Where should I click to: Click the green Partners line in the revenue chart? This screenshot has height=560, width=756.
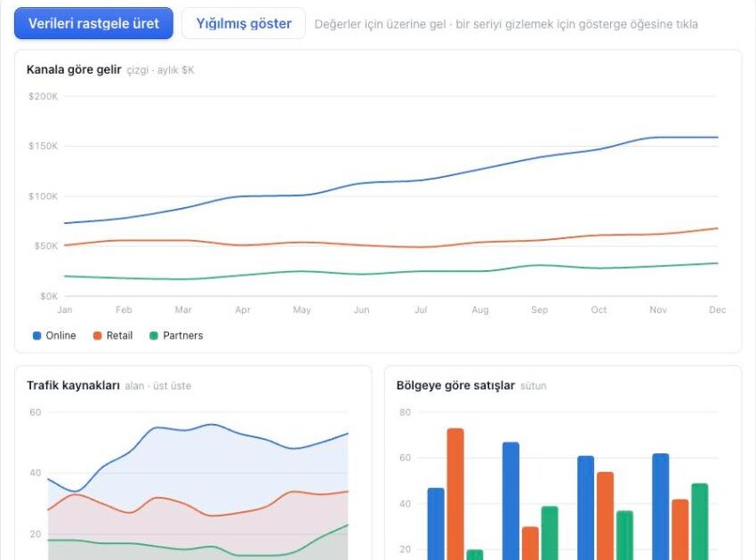pos(390,272)
